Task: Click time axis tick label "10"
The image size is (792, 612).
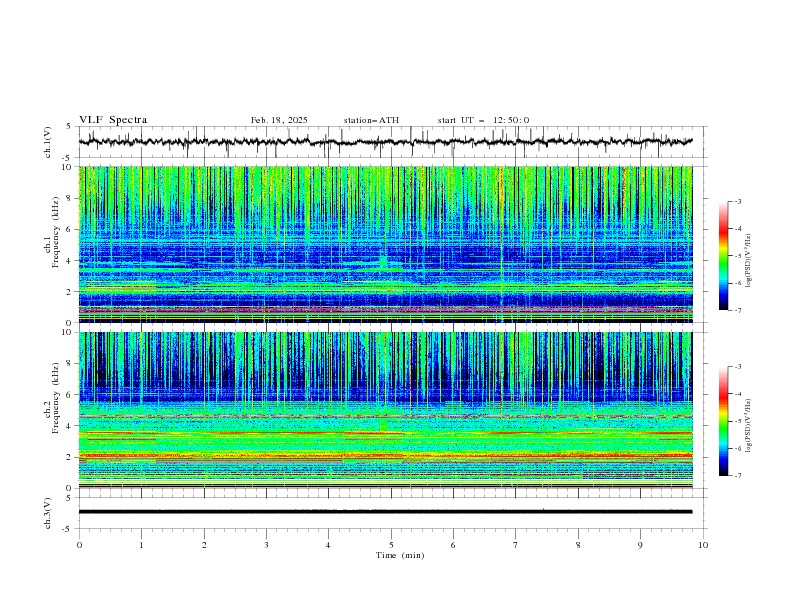Action: click(703, 545)
